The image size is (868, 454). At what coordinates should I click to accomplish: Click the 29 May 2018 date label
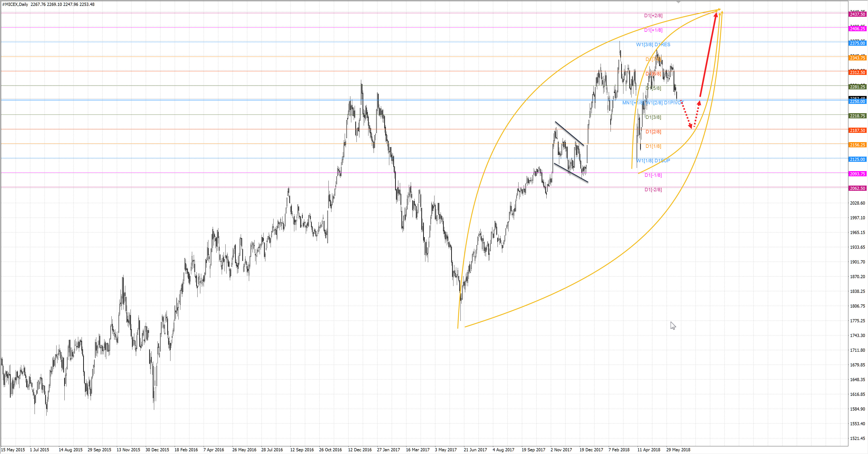(678, 450)
